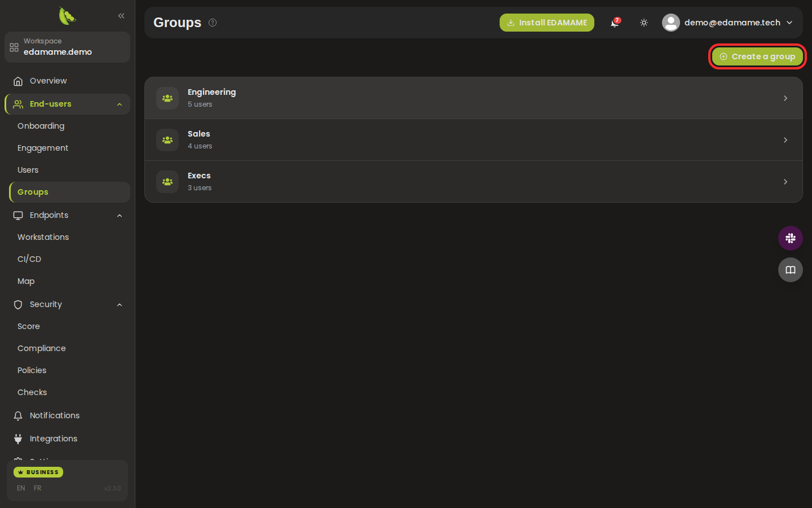This screenshot has height=508, width=812.
Task: Open the notifications bell with badge
Action: (x=615, y=23)
